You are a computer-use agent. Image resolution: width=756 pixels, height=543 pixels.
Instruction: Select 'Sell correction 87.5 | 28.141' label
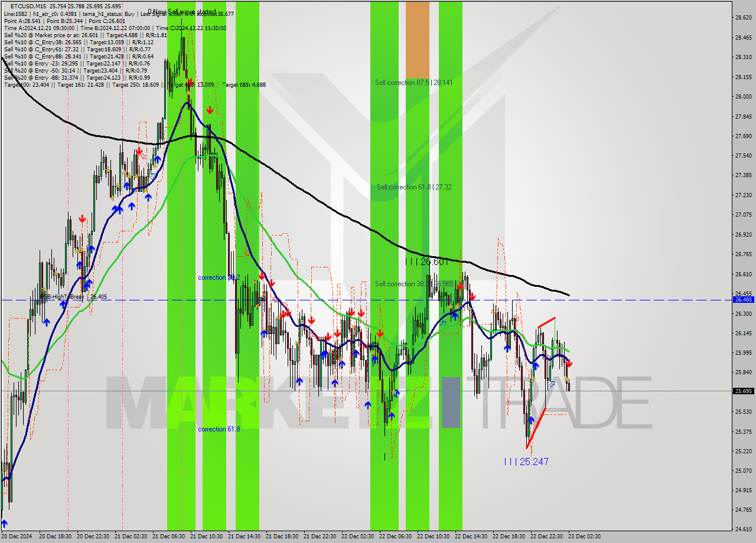(x=414, y=83)
